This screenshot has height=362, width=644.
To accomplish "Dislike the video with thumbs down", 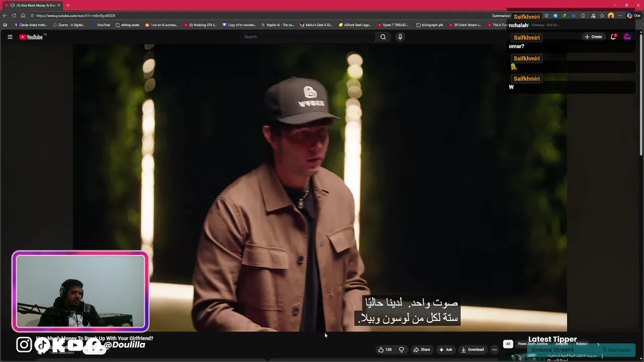I will pos(401,349).
